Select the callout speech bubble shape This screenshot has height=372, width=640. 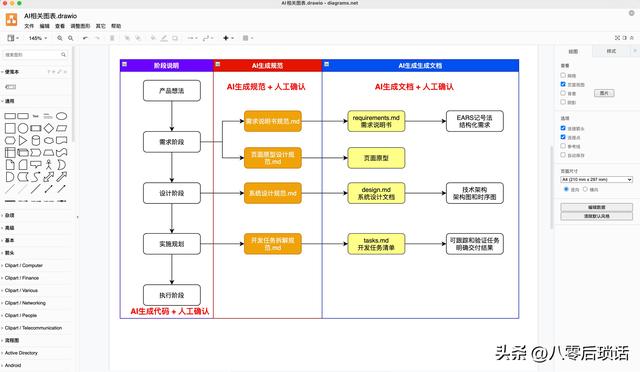click(36, 165)
